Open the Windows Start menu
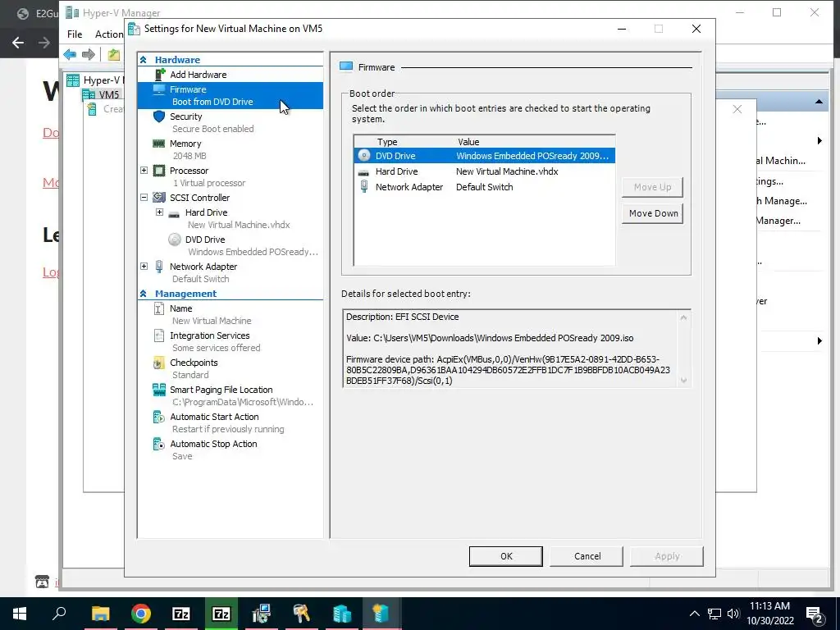 [x=20, y=614]
